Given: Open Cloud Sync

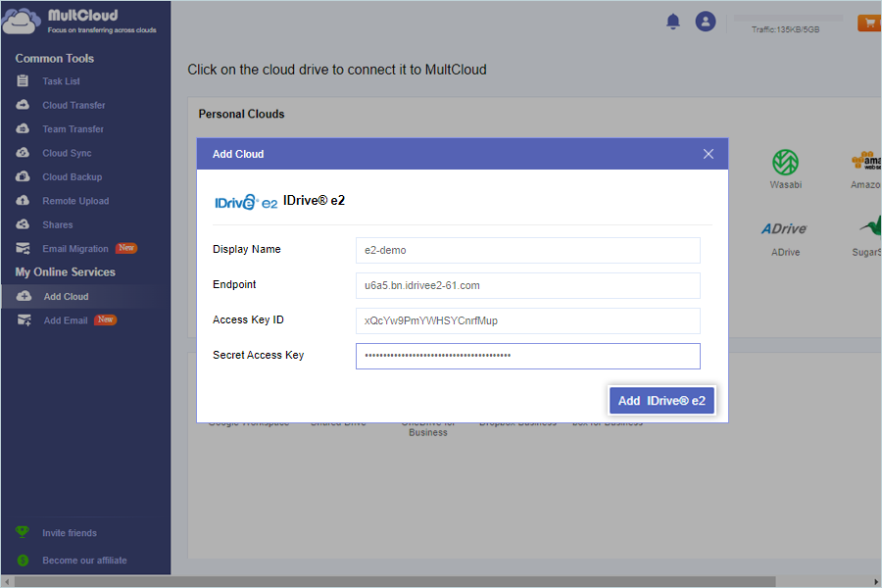Looking at the screenshot, I should [67, 153].
